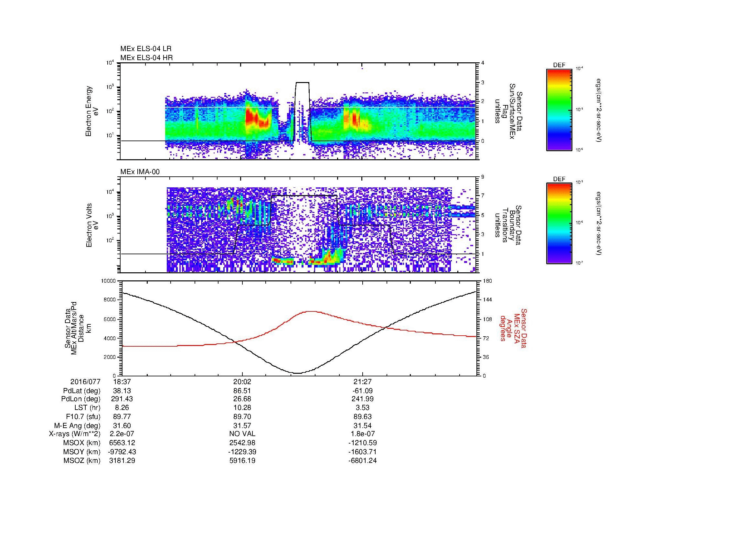Click the MSOX value 6563.12
This screenshot has width=756, height=534.
(x=122, y=443)
